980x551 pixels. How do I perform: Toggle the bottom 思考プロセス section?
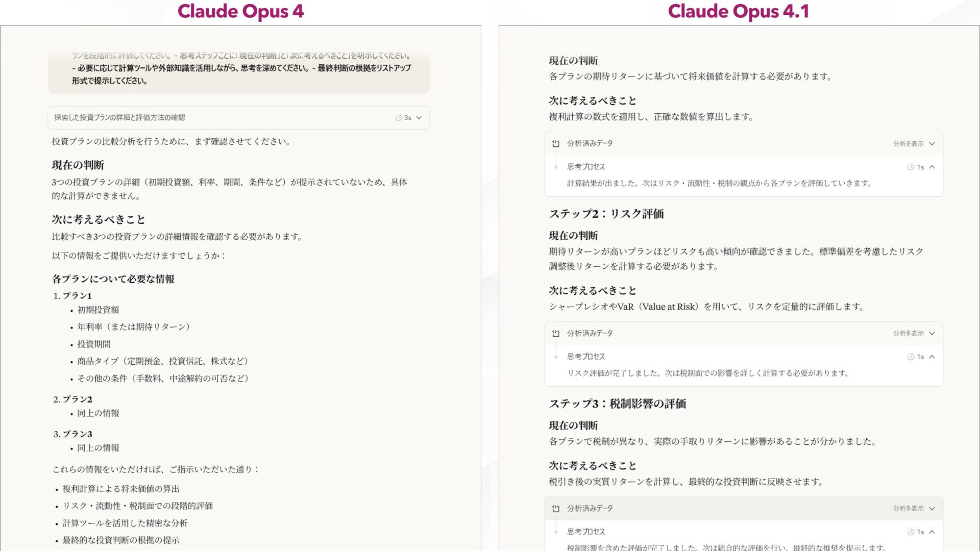[933, 531]
